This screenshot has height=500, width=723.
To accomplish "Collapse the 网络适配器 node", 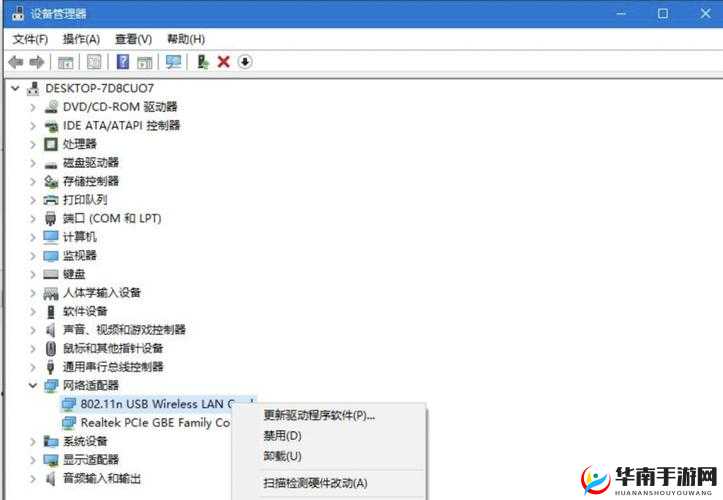I will click(x=33, y=385).
